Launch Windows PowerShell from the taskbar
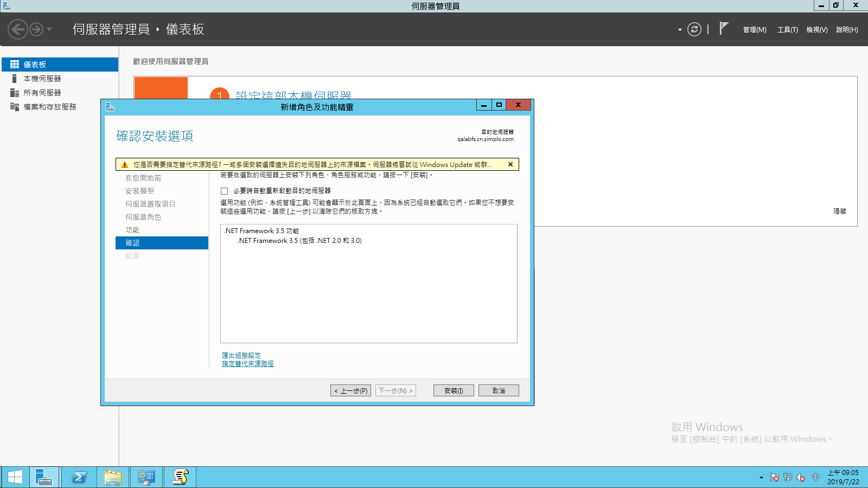 click(x=79, y=477)
